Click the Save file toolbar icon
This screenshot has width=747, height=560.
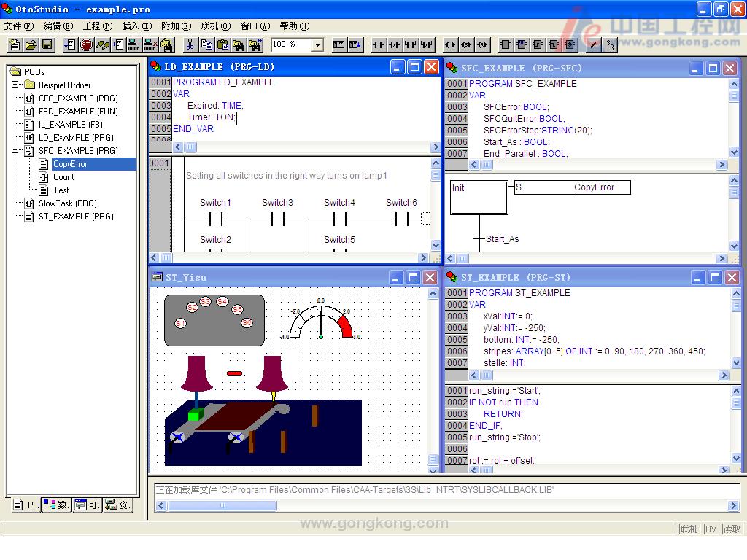point(48,45)
